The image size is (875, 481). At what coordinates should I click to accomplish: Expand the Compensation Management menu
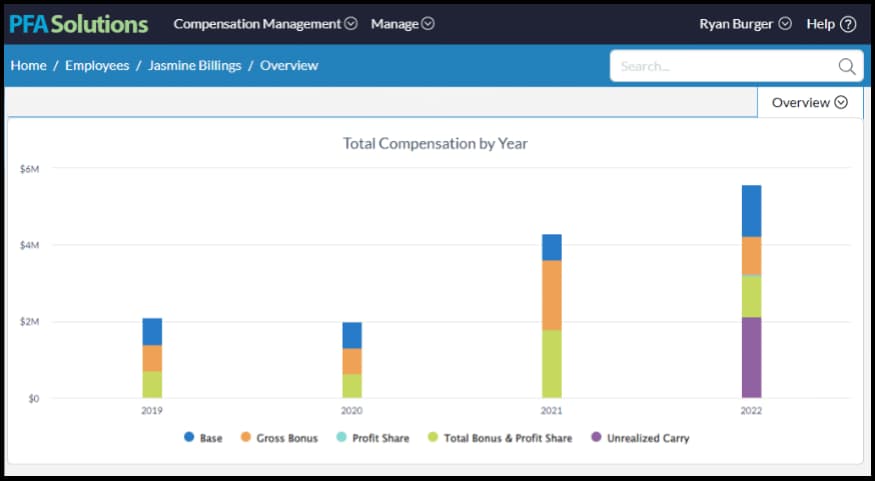265,24
